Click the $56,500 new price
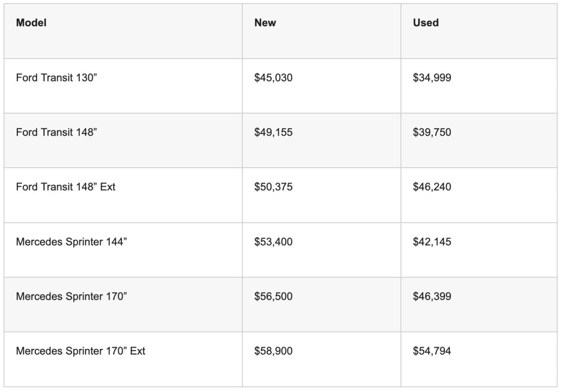 coord(273,296)
